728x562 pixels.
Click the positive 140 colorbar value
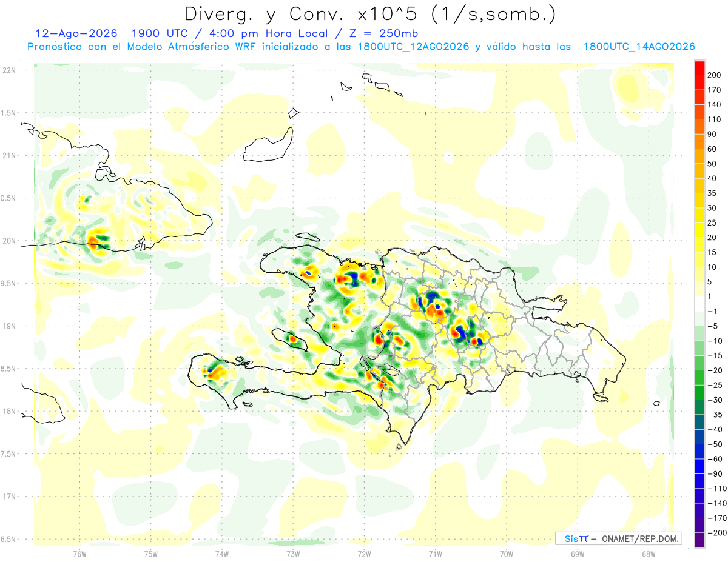click(715, 104)
